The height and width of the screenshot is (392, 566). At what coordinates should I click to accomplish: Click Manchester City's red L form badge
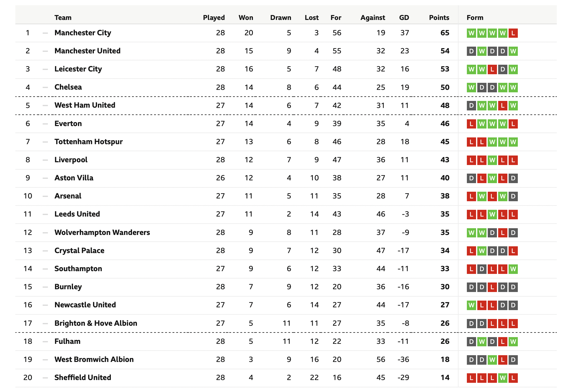513,33
